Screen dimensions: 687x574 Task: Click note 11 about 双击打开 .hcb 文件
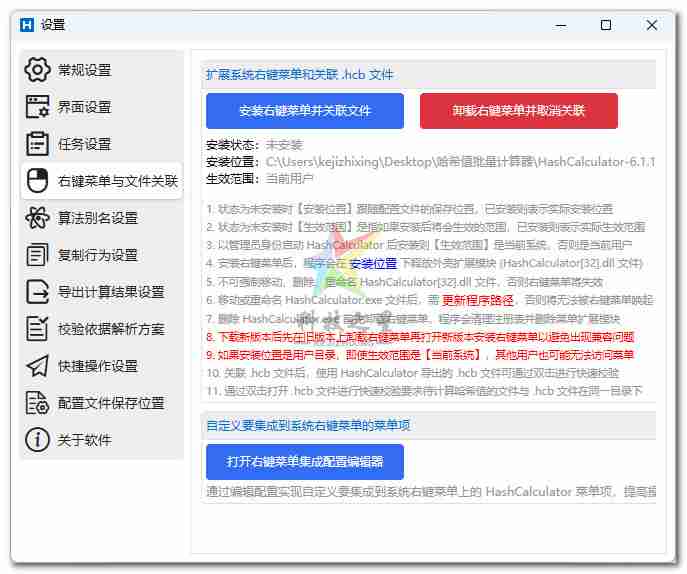(424, 391)
